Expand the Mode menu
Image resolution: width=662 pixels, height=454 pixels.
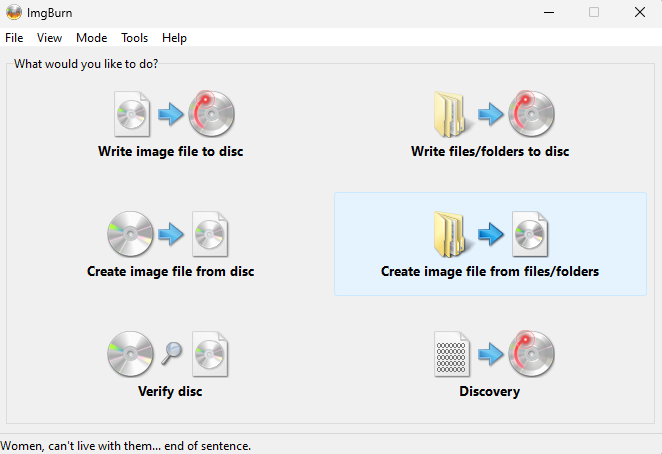click(91, 38)
